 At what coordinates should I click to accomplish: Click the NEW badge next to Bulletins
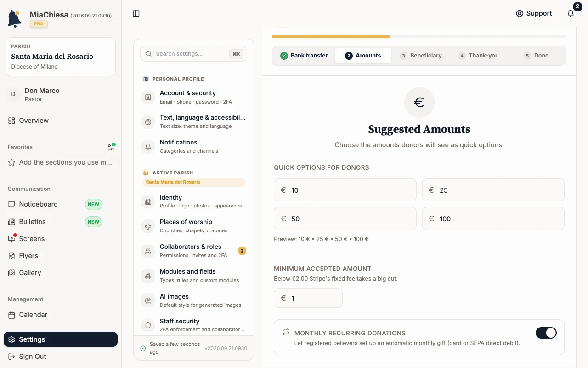coord(94,222)
